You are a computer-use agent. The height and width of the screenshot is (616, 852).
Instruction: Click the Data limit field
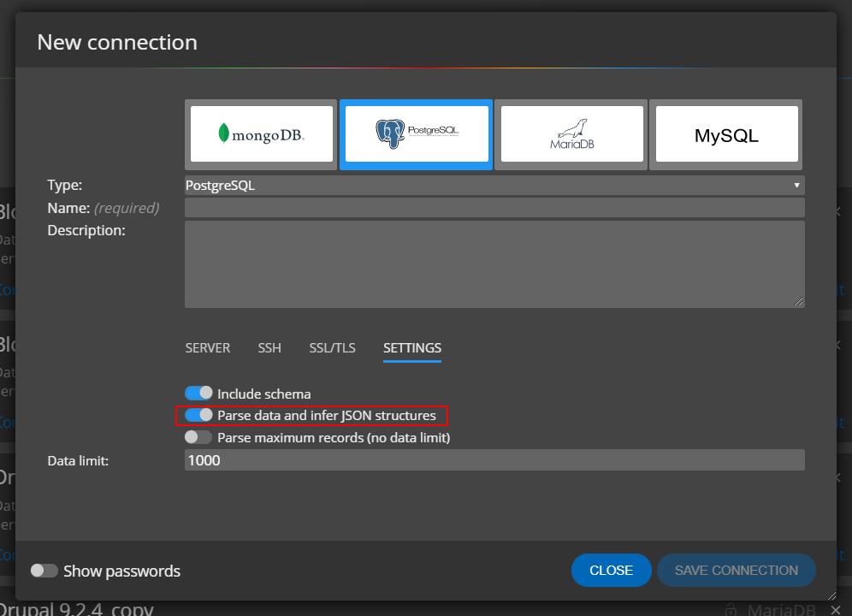[494, 460]
